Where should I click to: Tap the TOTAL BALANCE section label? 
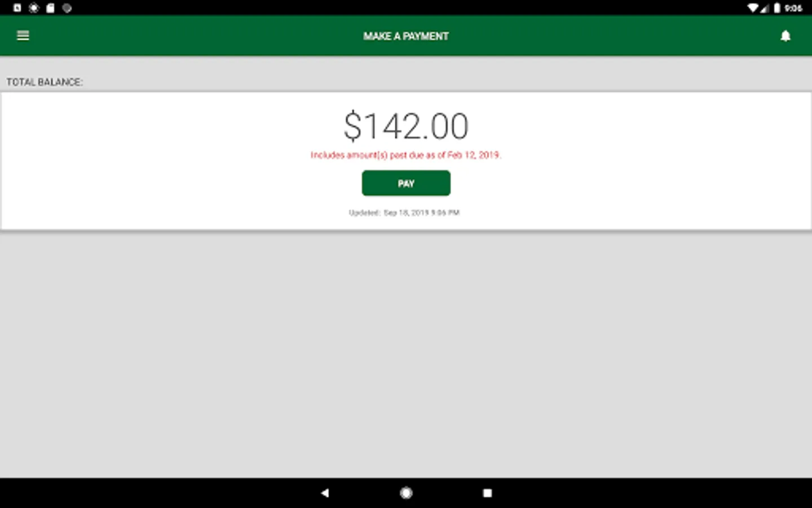45,82
